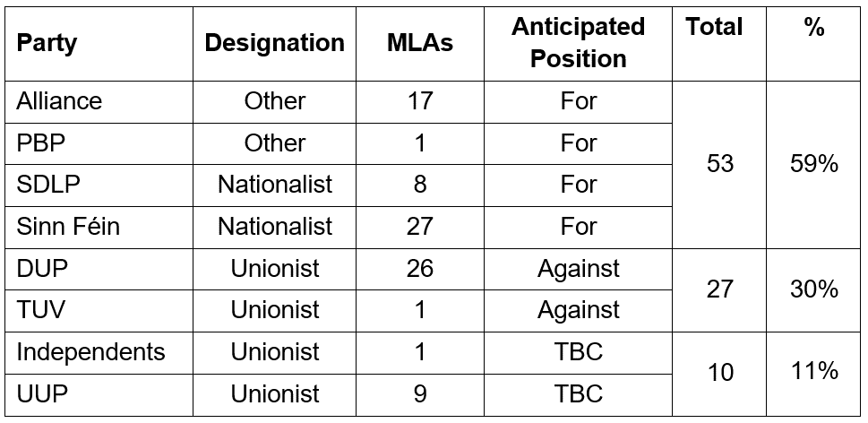Select the Designation column header
Screen dimensions: 868x423
(x=274, y=43)
